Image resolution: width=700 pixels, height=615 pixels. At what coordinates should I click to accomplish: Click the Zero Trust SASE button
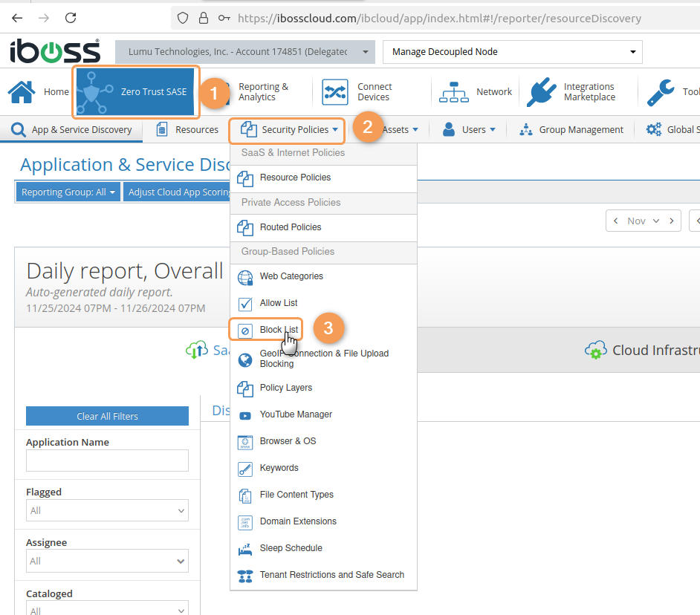(136, 92)
